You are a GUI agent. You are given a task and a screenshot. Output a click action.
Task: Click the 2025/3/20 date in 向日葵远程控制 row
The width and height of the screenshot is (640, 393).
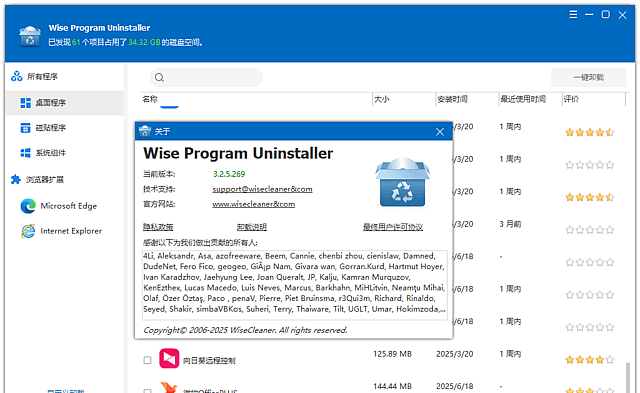coord(455,354)
